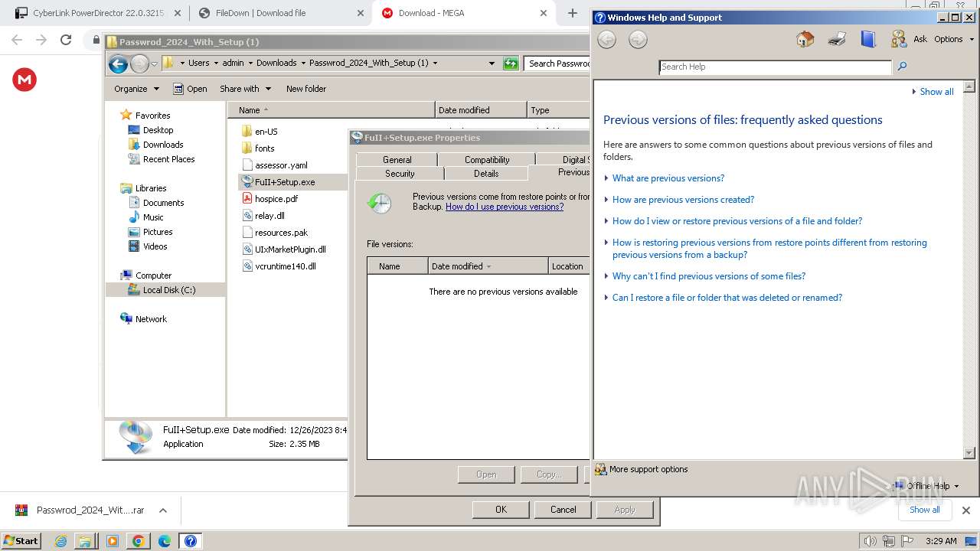Click Show all link at top
Viewport: 980px width, 551px height.
[x=936, y=92]
